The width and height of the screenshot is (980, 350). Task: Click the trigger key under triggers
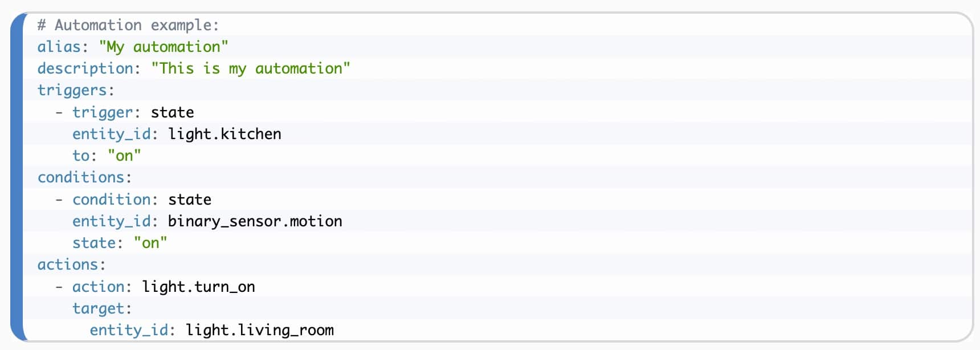coord(102,112)
